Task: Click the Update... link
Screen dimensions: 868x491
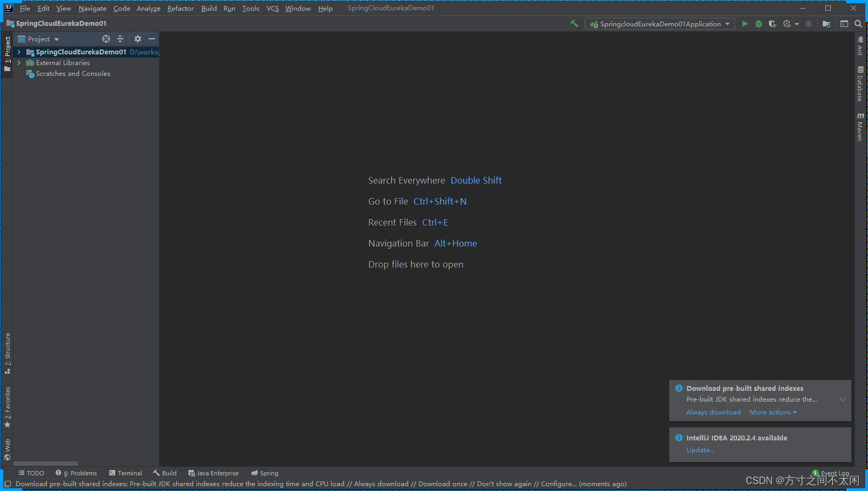Action: click(700, 450)
